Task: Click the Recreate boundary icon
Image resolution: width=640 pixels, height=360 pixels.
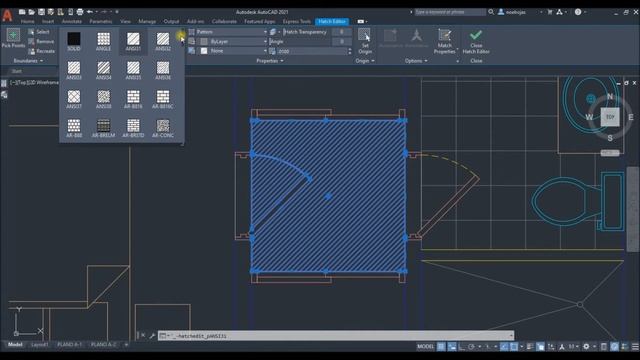Action: 31,51
